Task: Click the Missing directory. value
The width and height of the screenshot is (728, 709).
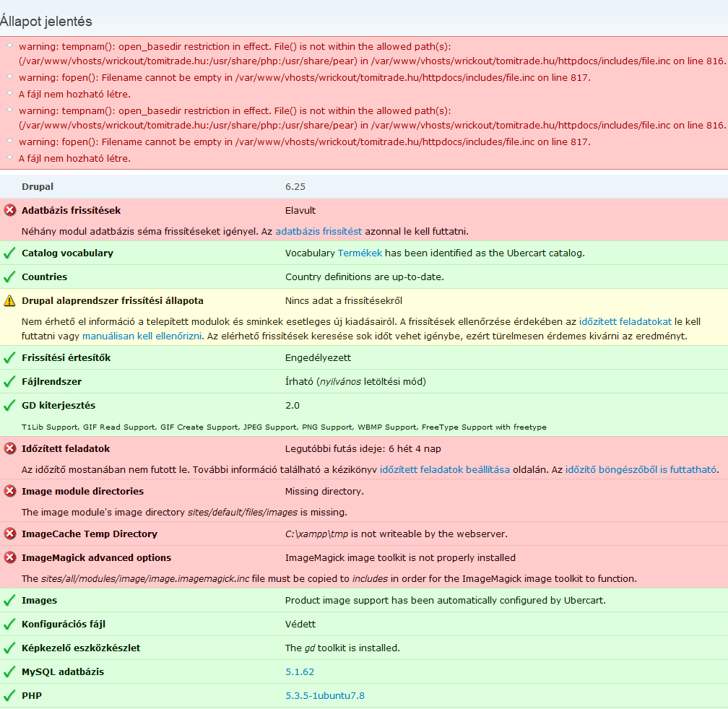Action: 324,491
